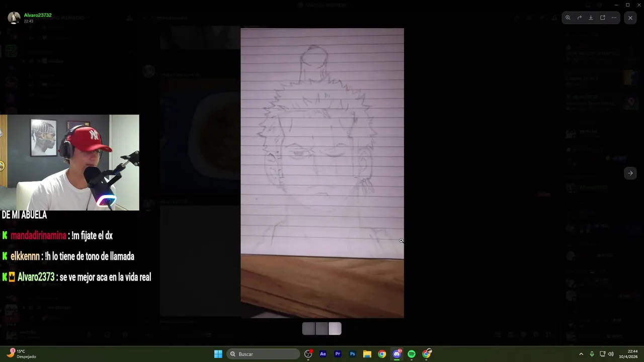
Task: Click Alvaro2373 chat username
Action: [x=36, y=277]
